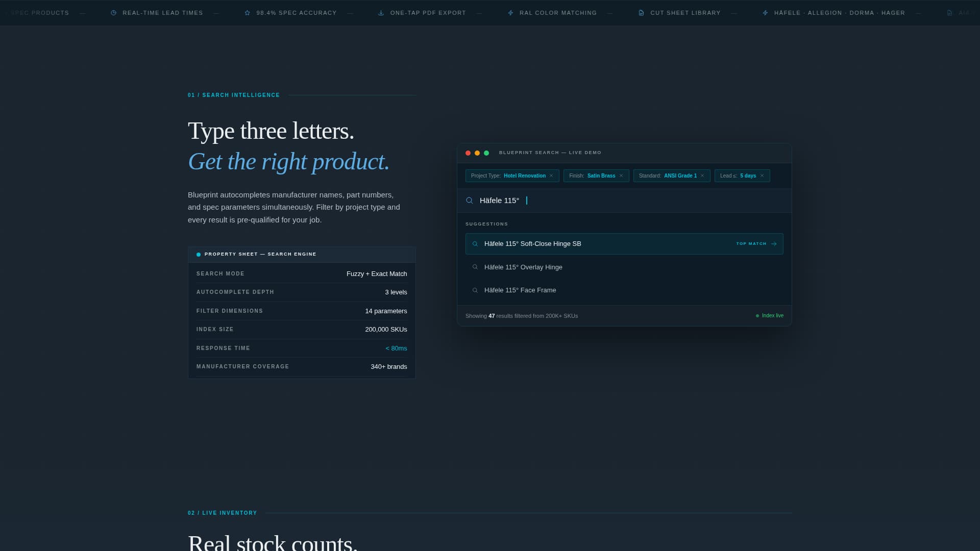Click the document icon beside Cut Sheet Library

point(641,13)
